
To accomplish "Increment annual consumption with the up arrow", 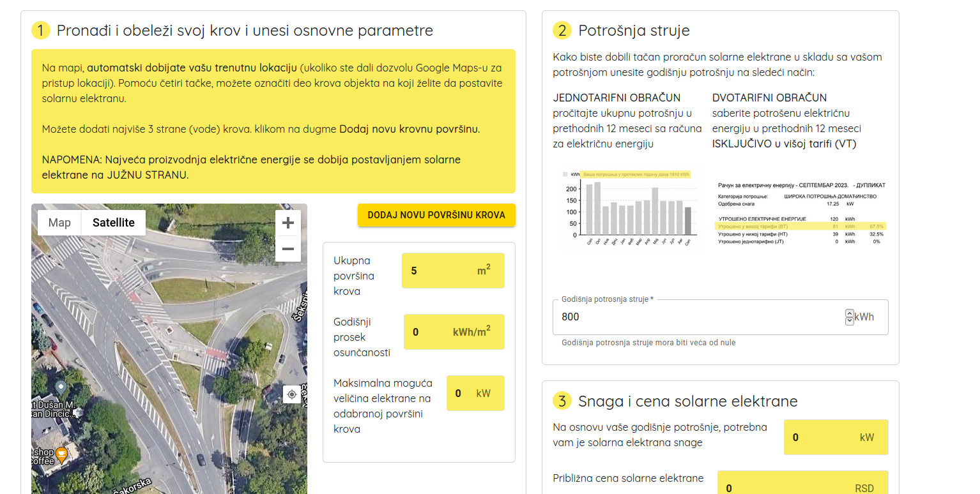I will (x=850, y=313).
